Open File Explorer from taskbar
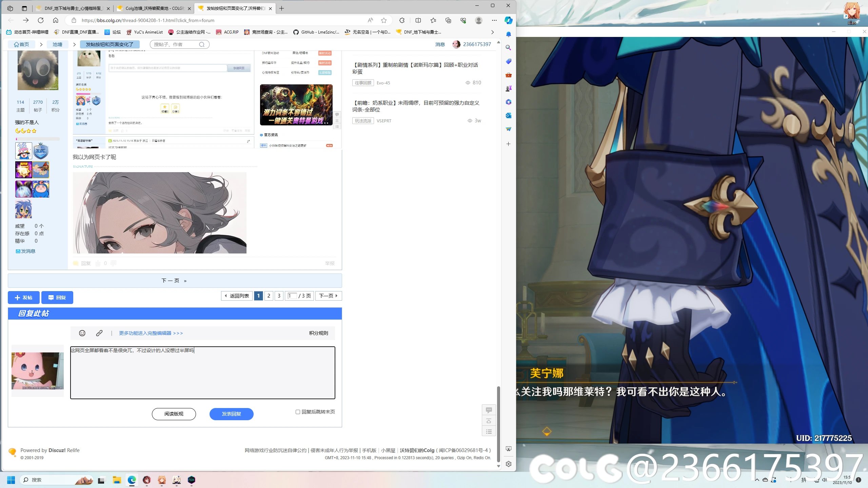The width and height of the screenshot is (868, 488). coord(117,480)
